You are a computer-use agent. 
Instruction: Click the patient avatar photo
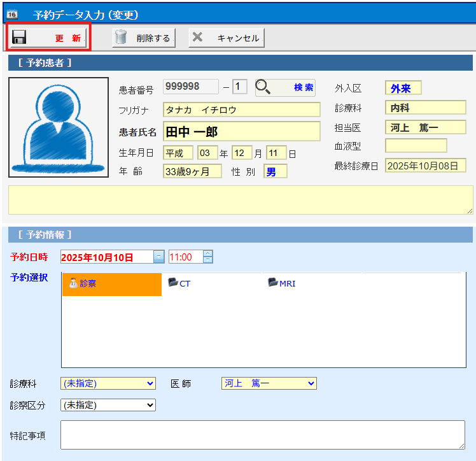tap(59, 127)
